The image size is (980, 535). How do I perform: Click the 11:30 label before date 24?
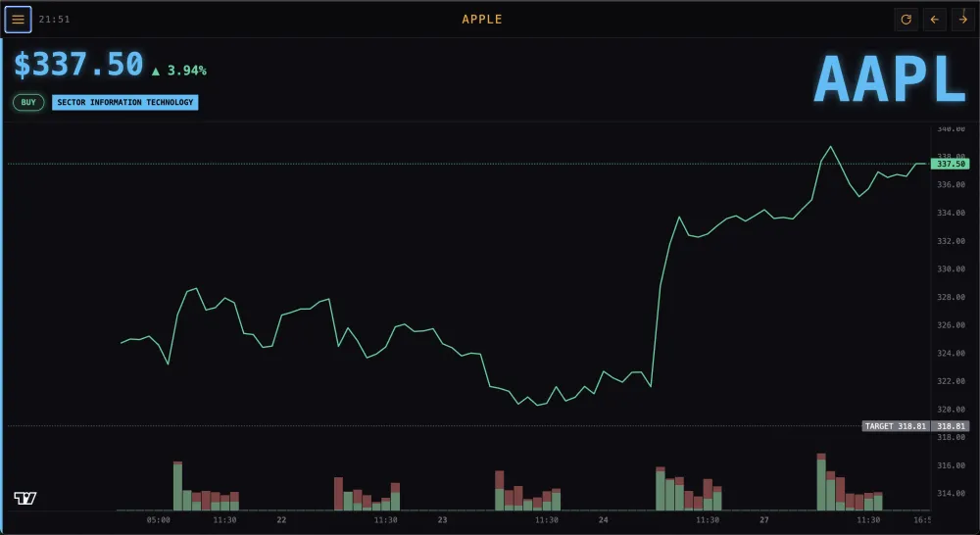point(546,520)
